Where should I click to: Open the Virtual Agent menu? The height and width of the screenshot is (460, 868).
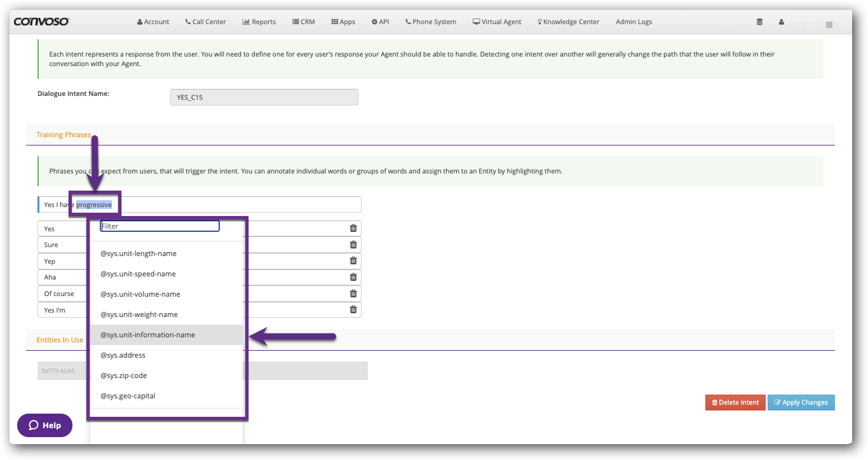tap(496, 22)
